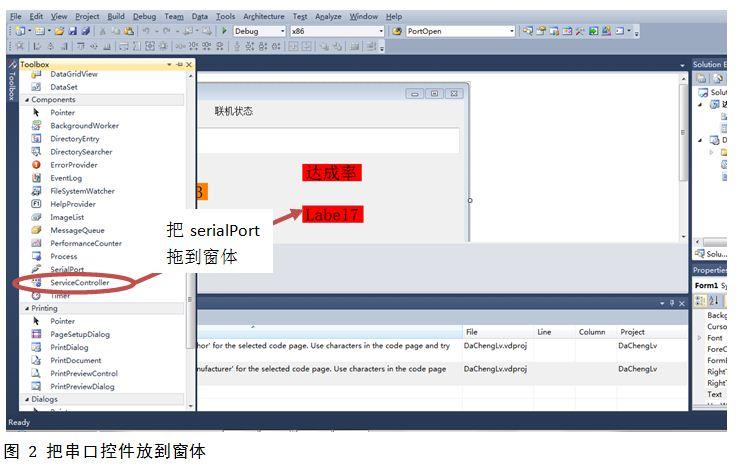Open the Build menu

click(116, 17)
